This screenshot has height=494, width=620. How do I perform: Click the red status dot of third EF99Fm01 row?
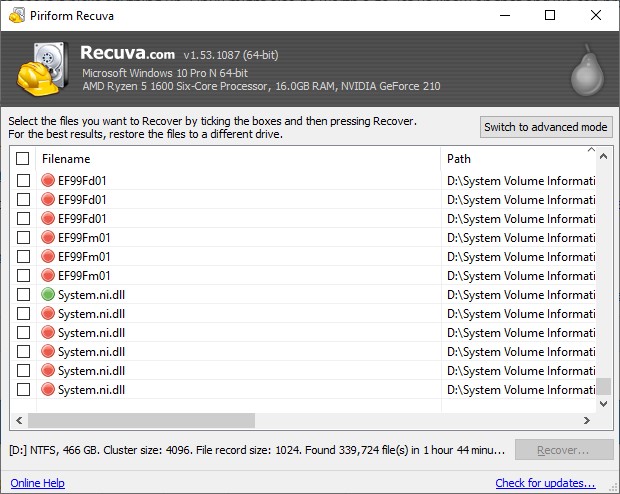tap(48, 275)
